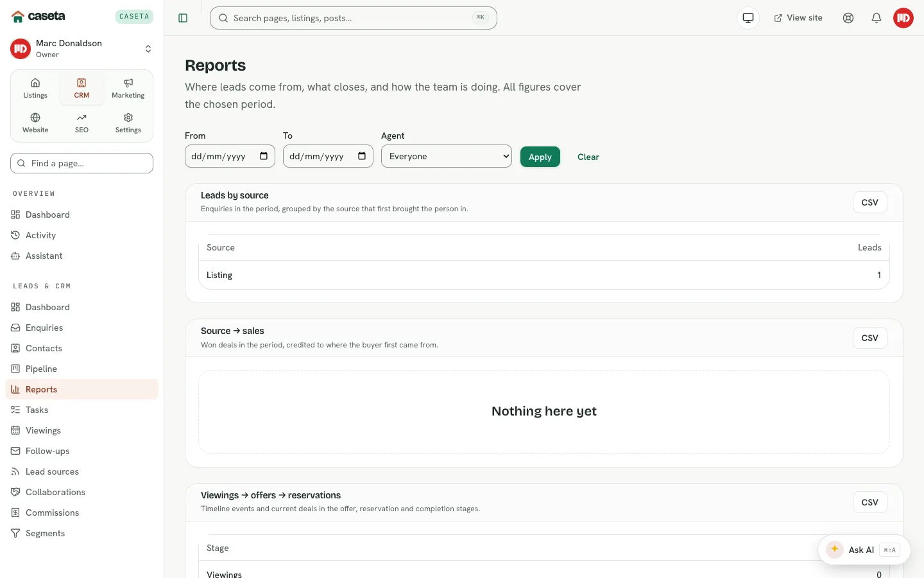
Task: Click the search magnifier icon in top bar
Action: [x=223, y=18]
